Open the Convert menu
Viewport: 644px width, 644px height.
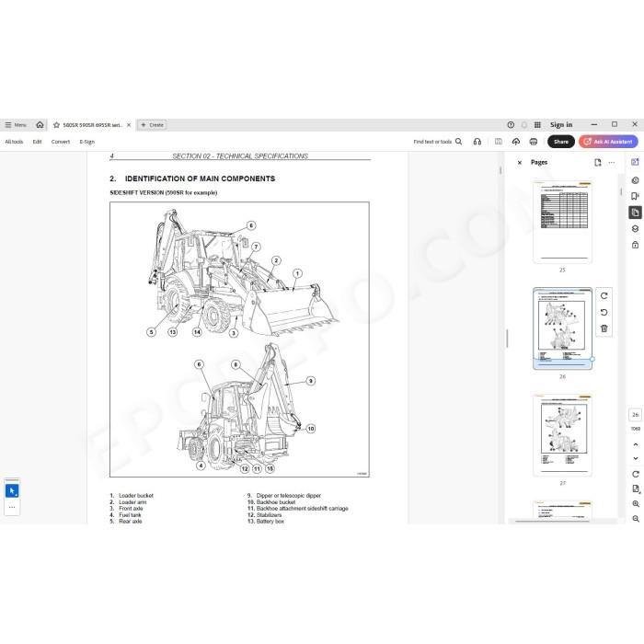coord(61,142)
